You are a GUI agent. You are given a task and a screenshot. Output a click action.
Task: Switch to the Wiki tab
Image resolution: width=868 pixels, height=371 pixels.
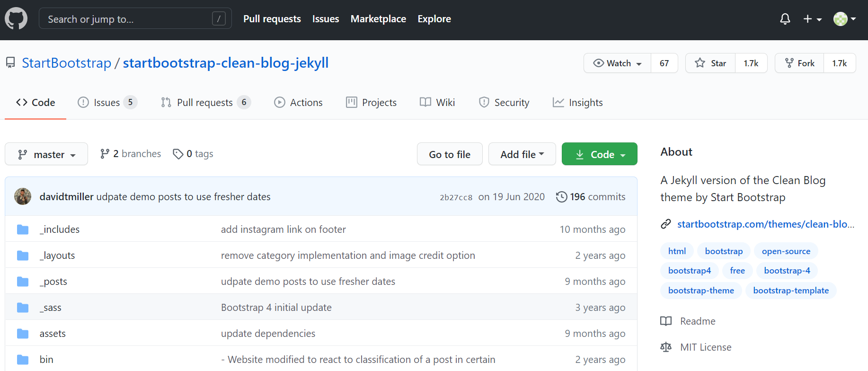click(x=437, y=102)
